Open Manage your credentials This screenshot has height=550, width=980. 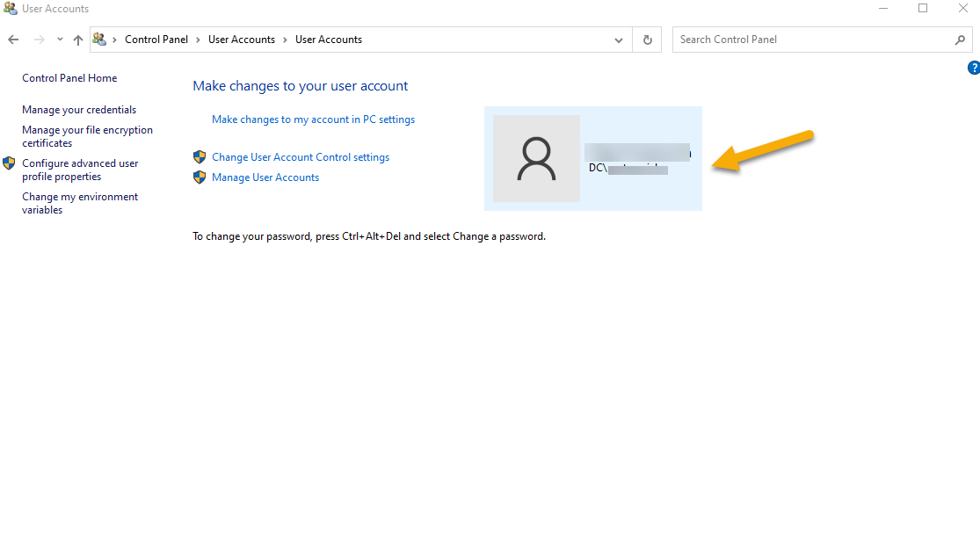[79, 110]
